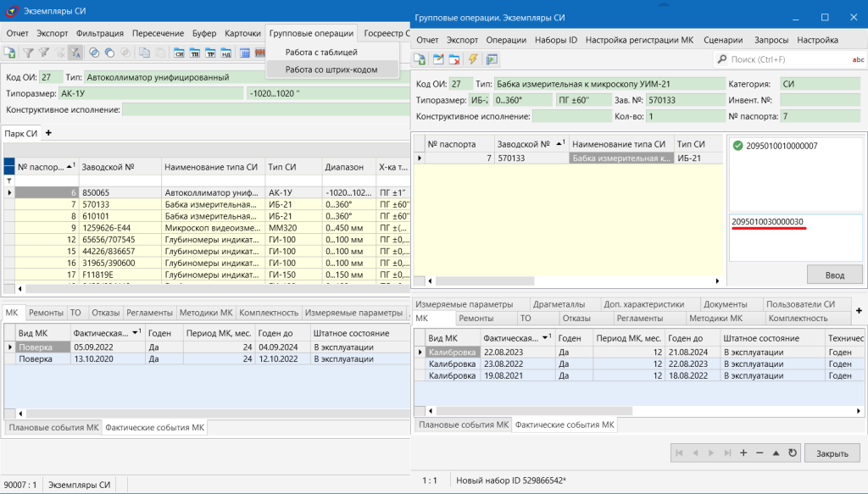Click the copy to buffer icon
Image resolution: width=868 pixels, height=494 pixels.
[144, 53]
